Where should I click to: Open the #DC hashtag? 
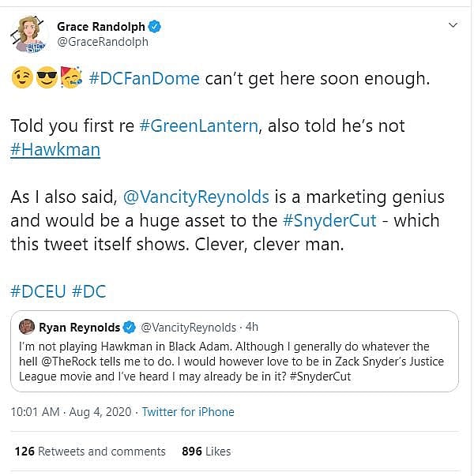[x=88, y=291]
